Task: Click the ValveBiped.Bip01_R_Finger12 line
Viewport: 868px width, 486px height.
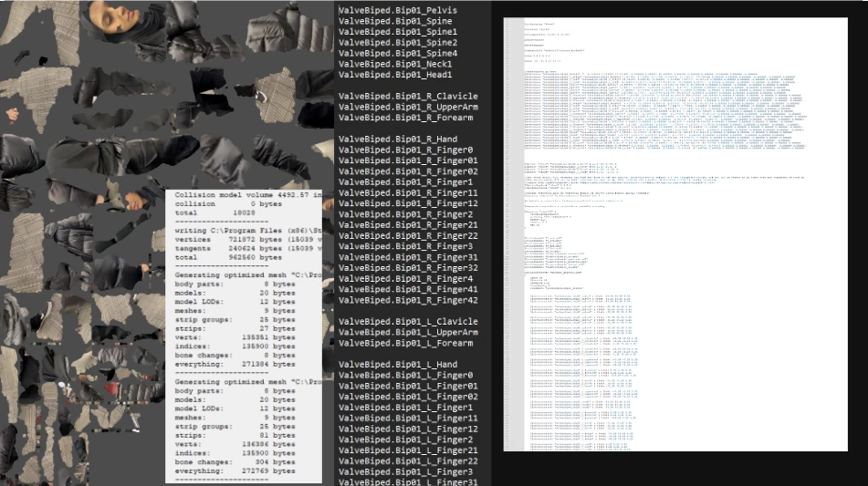Action: coord(409,203)
